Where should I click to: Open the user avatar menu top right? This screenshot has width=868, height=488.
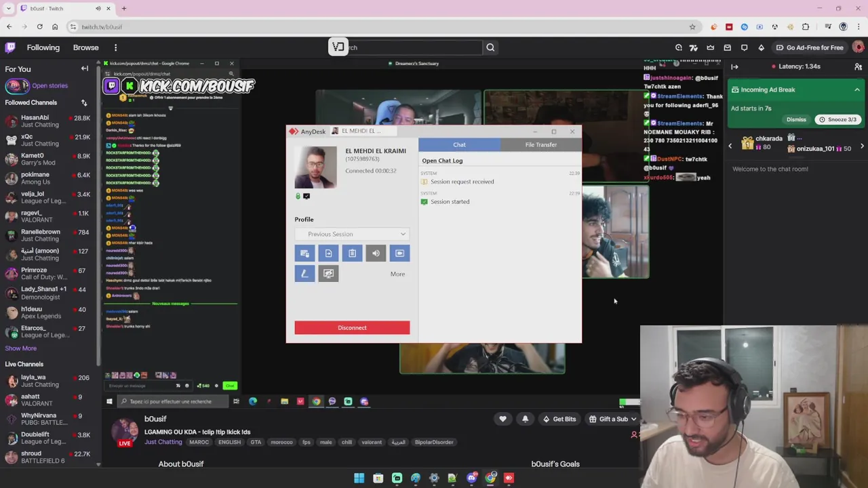pyautogui.click(x=858, y=47)
